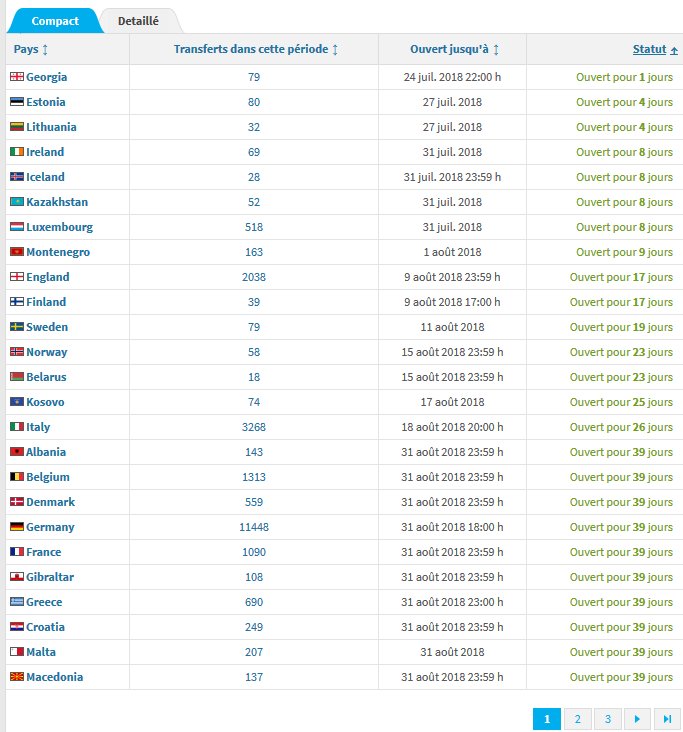This screenshot has width=683, height=732.
Task: Click the Croatia flag icon
Action: click(17, 626)
